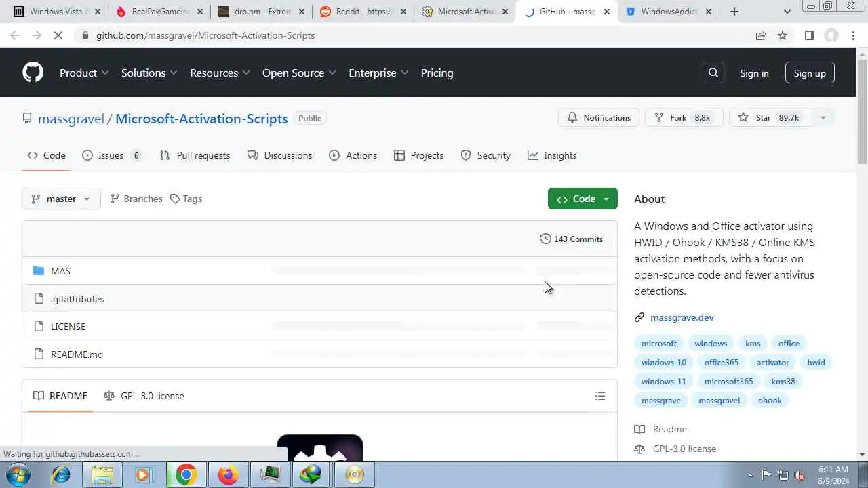868x488 pixels.
Task: Open the Readme link in About sidebar
Action: click(x=669, y=429)
